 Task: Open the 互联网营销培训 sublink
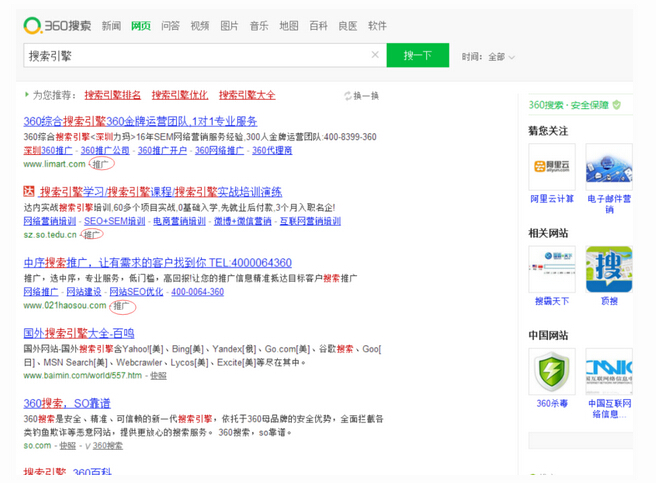click(x=310, y=221)
